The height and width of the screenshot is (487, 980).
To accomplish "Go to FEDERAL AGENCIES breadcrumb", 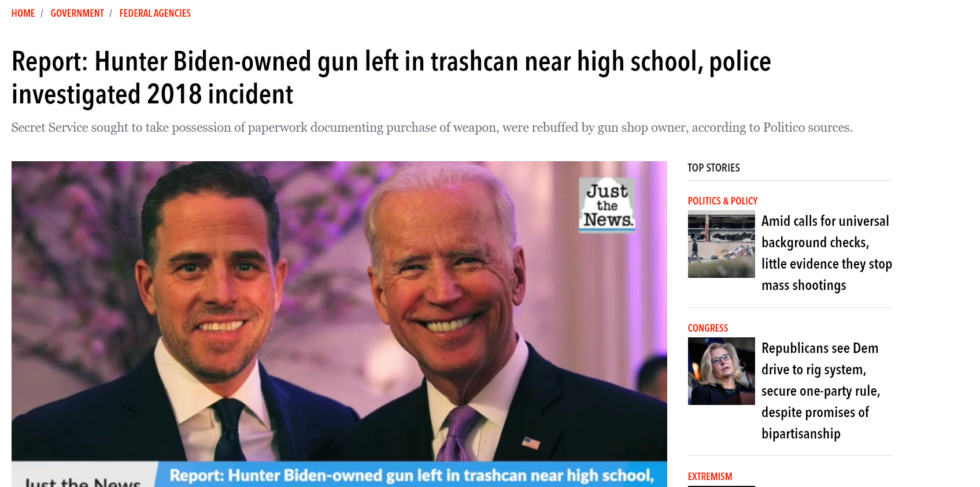I will [x=155, y=13].
